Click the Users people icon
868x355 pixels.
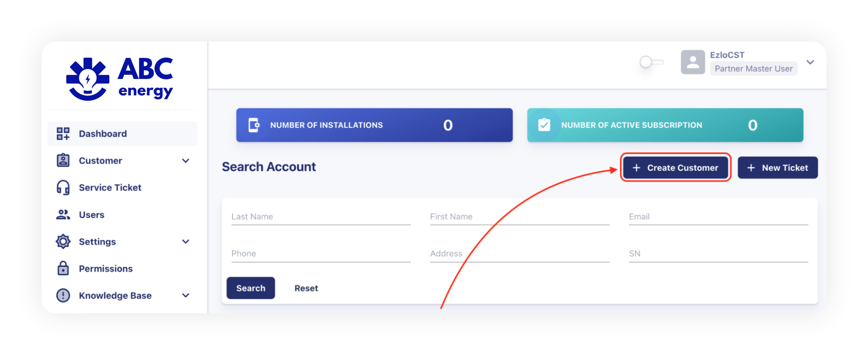point(63,214)
